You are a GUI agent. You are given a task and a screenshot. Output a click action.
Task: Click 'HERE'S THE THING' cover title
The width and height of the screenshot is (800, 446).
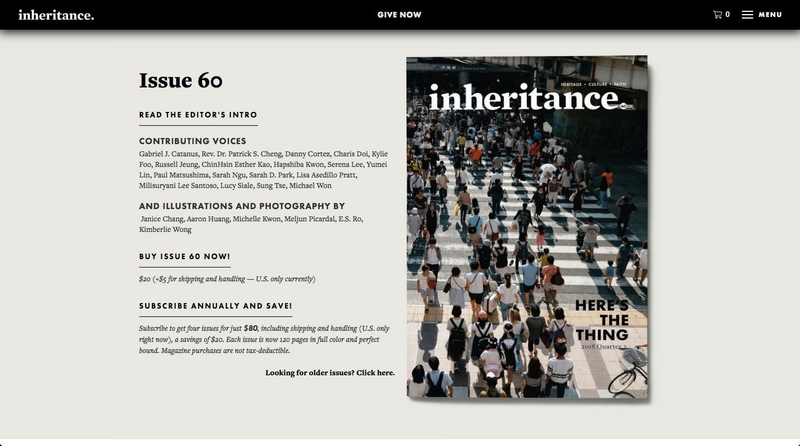pos(602,320)
